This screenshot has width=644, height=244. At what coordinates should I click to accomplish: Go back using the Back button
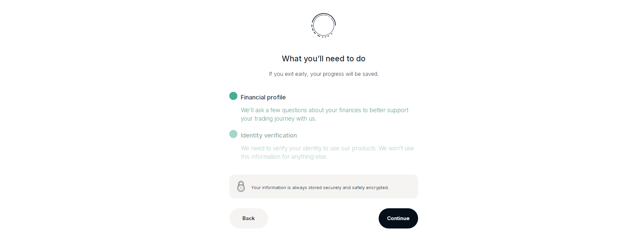point(248,218)
